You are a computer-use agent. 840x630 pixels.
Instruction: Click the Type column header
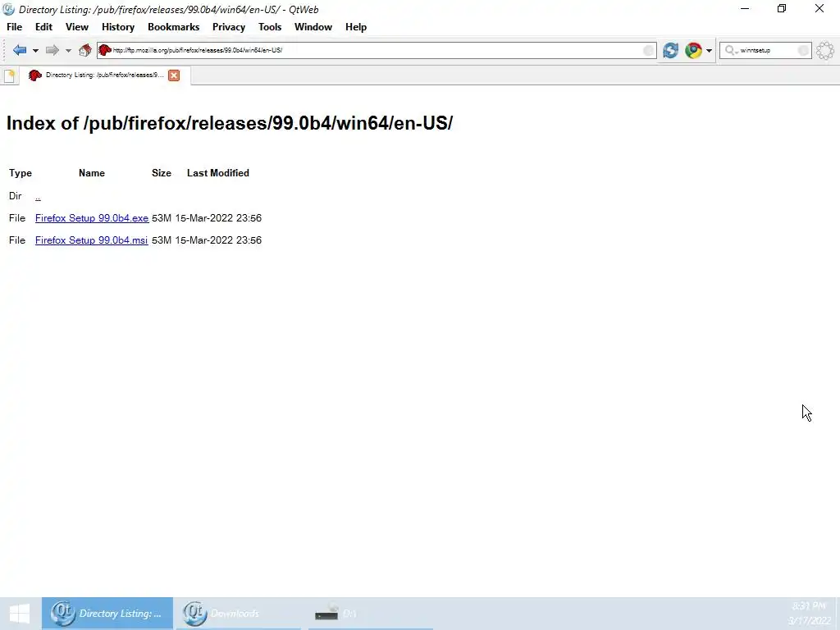(21, 173)
